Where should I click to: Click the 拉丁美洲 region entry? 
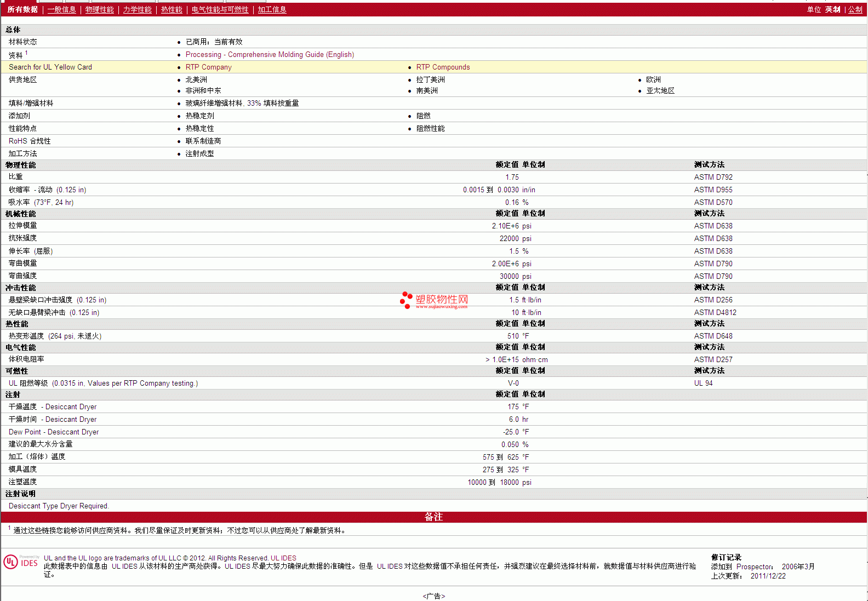(430, 80)
